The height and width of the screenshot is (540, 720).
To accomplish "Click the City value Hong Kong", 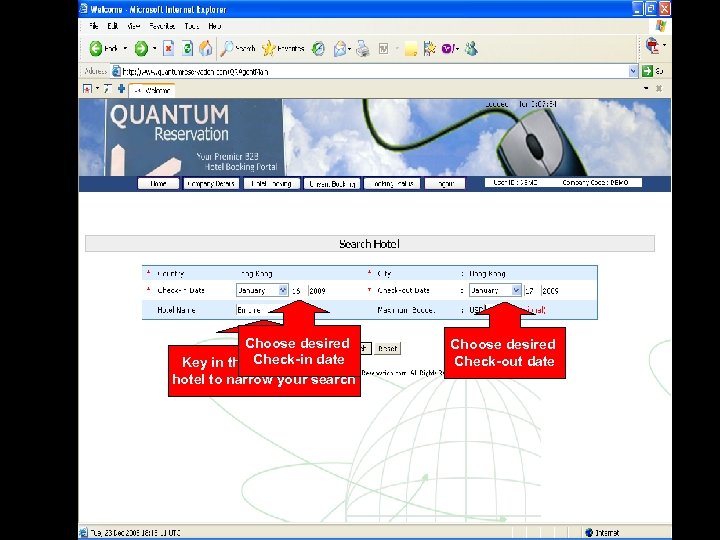I will (487, 274).
